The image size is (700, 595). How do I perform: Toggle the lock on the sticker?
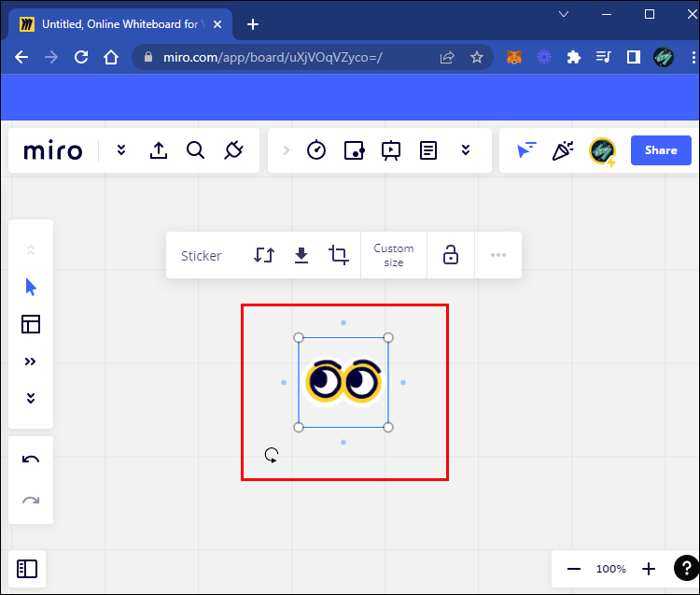point(451,255)
